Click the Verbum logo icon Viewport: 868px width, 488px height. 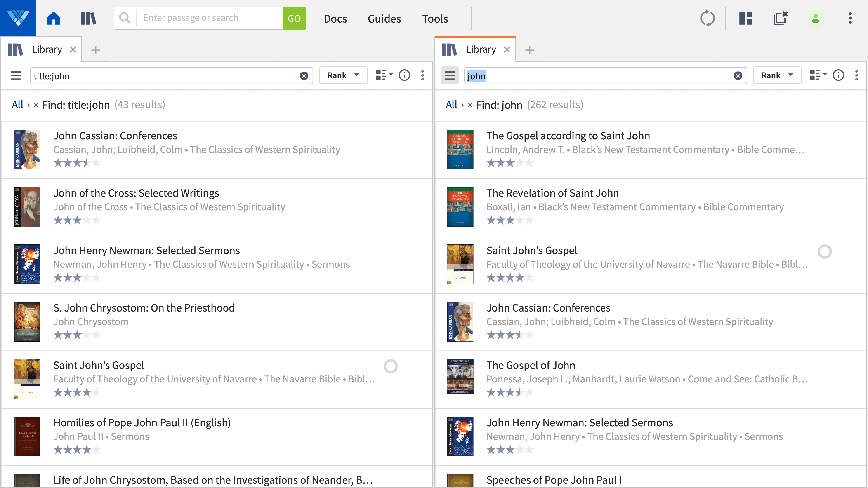coord(18,18)
